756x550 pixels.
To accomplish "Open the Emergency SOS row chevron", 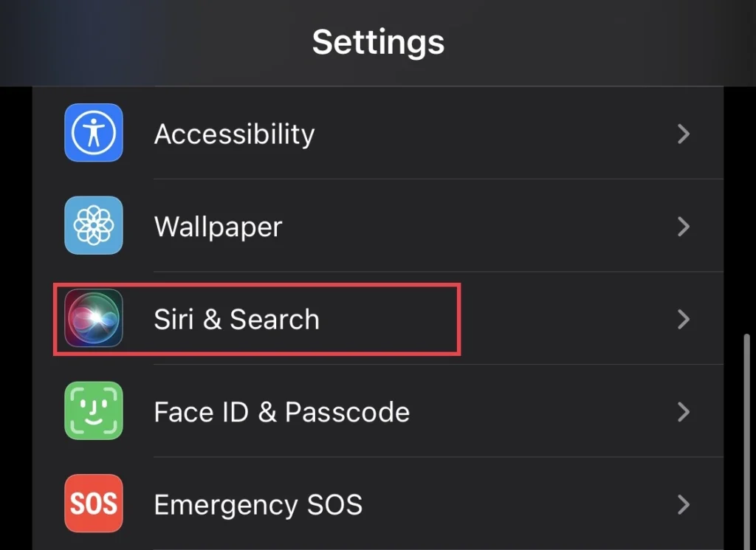I will 683,505.
